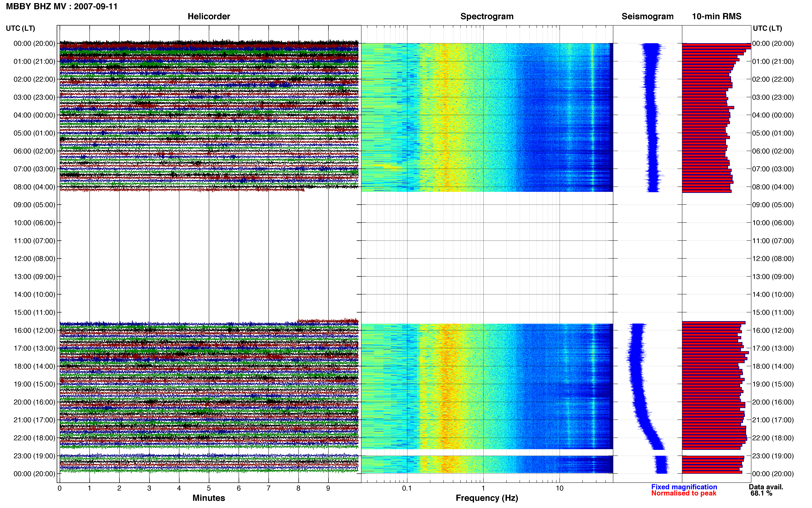Click right axis label '12:00 (08:00)'
The image size is (812, 508).
[773, 259]
